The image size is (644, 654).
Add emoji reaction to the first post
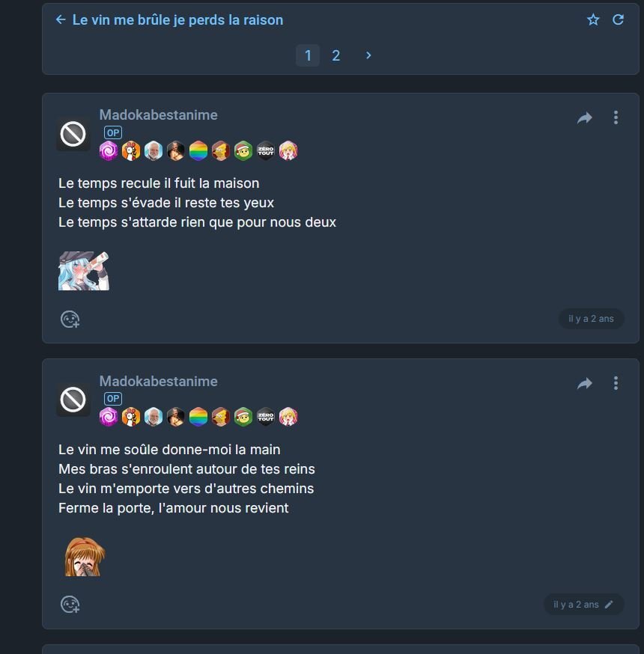pyautogui.click(x=70, y=319)
